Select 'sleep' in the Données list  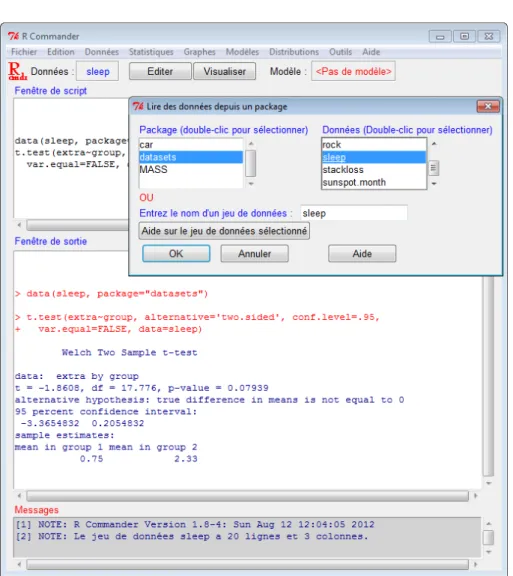click(374, 157)
